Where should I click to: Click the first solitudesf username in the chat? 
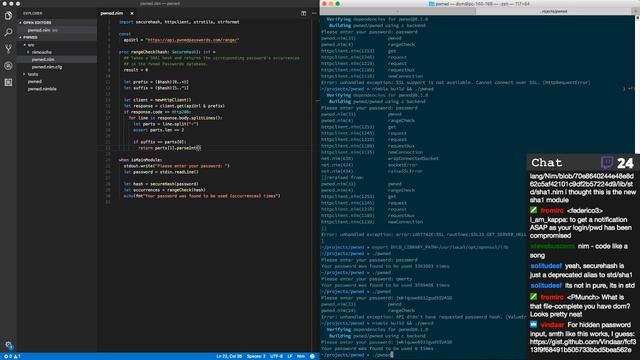[546, 266]
